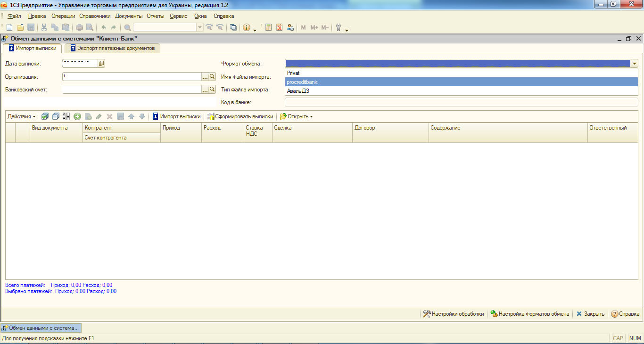Click the Find magnifier icon in main toolbar
The height and width of the screenshot is (344, 644).
(127, 28)
